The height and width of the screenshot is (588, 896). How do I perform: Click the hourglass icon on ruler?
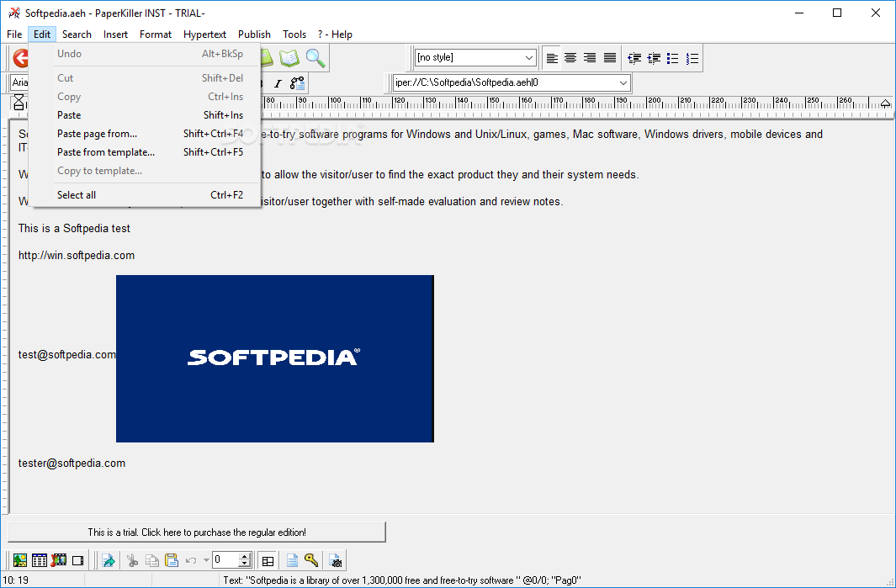click(19, 103)
